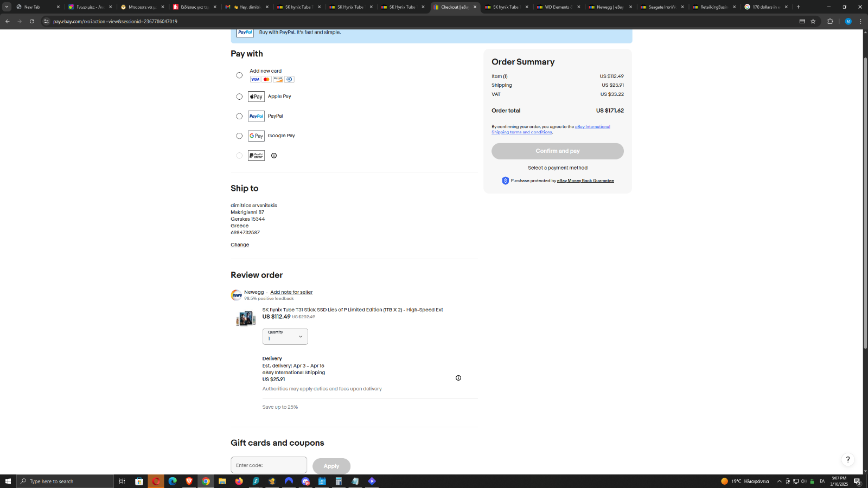Click the address bar URL
The image size is (868, 488).
pos(115,22)
